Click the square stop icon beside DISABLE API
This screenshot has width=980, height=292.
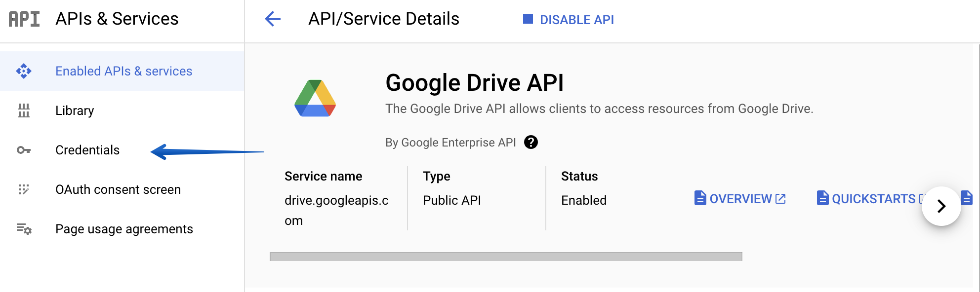528,19
